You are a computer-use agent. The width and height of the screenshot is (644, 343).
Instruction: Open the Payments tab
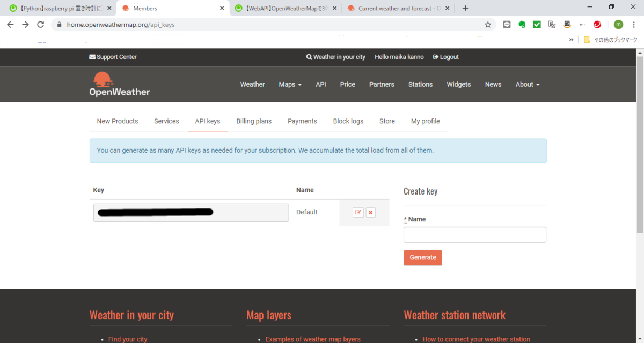point(302,121)
